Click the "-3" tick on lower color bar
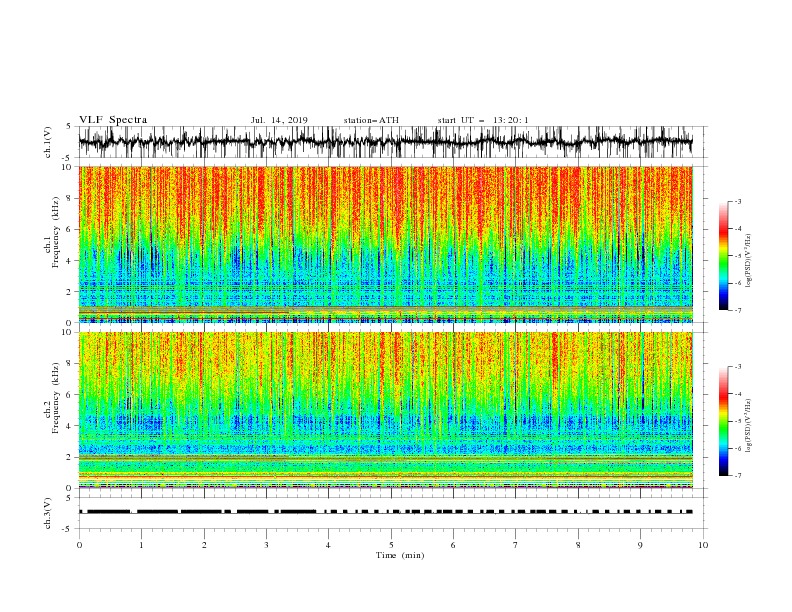The width and height of the screenshot is (792, 612). [x=738, y=367]
